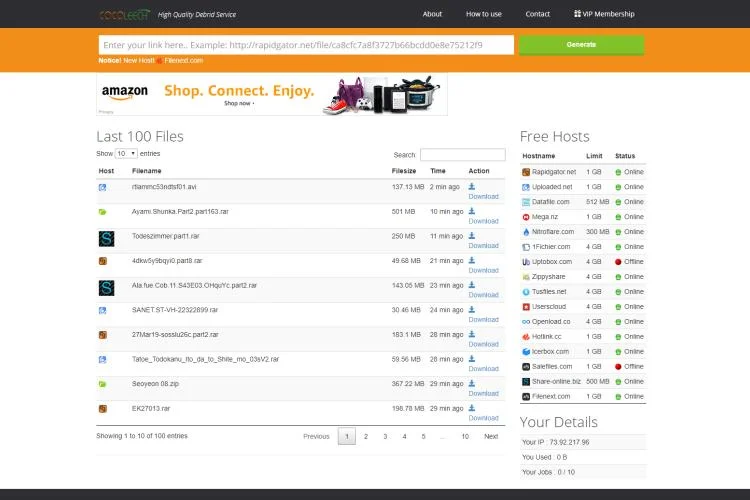
Task: Click the Nitroflare.com host icon
Action: coord(526,232)
